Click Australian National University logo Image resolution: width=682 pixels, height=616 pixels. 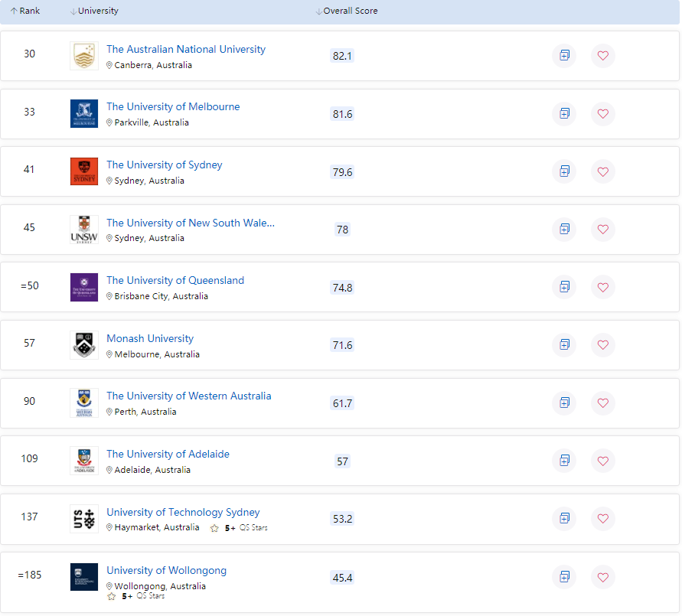point(84,56)
